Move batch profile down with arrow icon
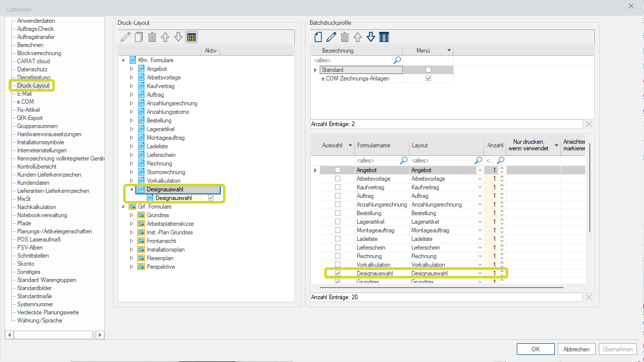The image size is (644, 362). click(x=371, y=37)
